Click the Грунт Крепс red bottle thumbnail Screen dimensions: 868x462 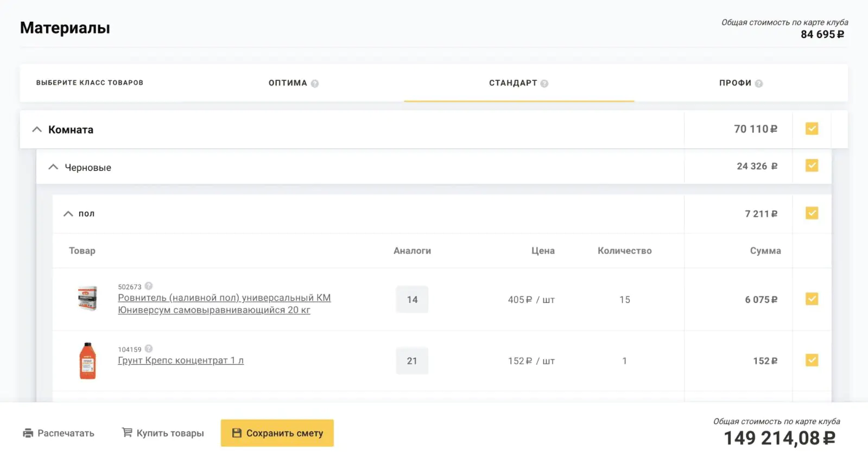point(87,360)
